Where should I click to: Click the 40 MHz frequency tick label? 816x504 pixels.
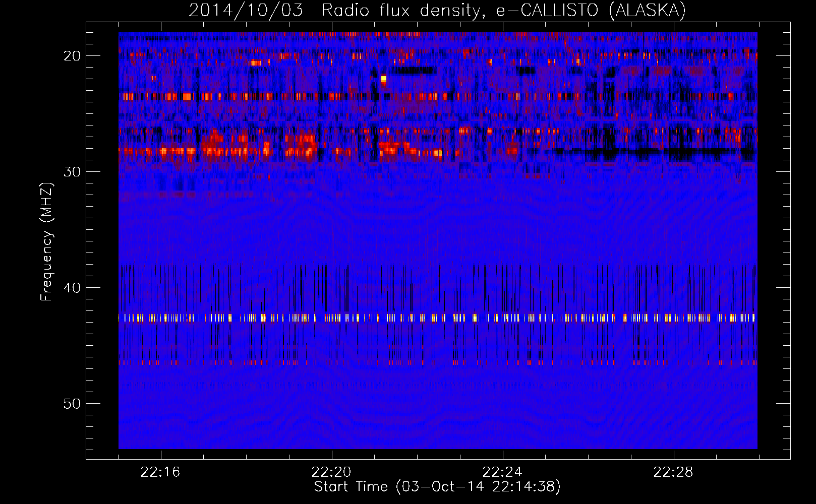coord(72,288)
